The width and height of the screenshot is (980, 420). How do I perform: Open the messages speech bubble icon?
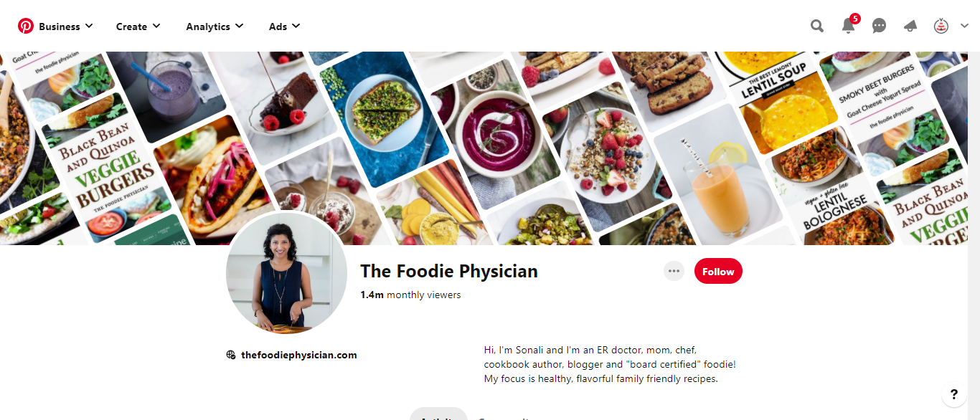coord(879,27)
